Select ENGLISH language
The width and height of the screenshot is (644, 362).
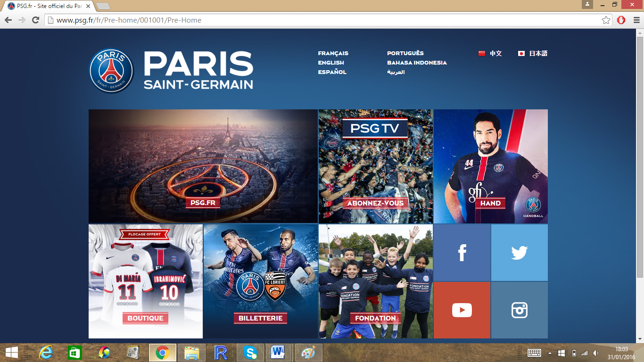pos(331,63)
